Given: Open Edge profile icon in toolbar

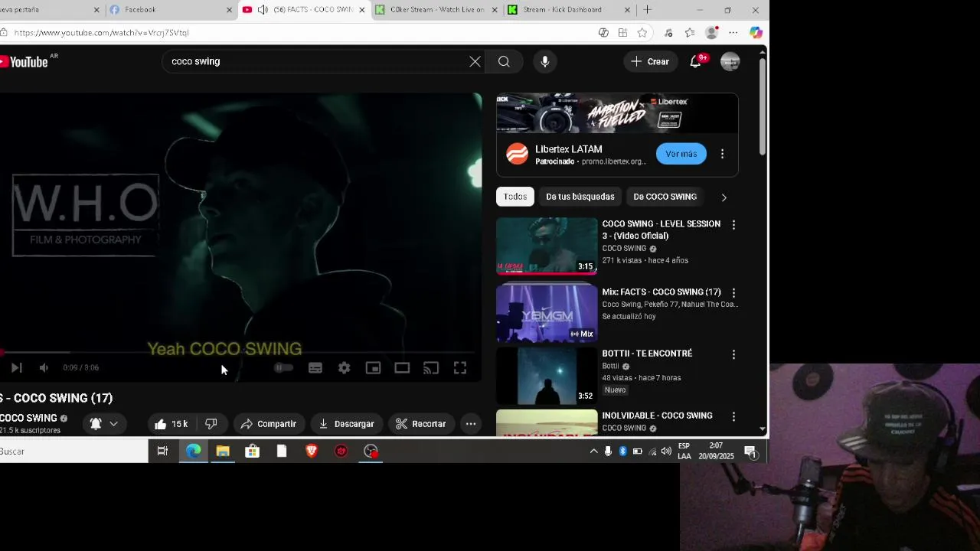Looking at the screenshot, I should tap(712, 33).
